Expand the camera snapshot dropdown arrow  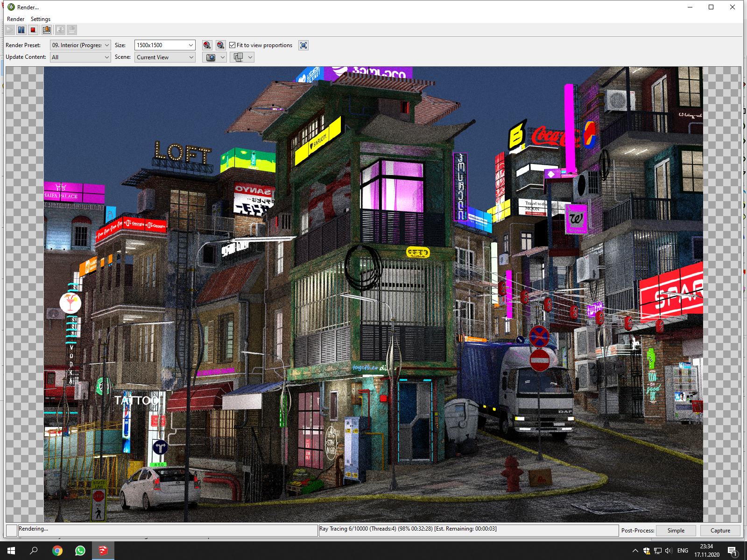(223, 57)
